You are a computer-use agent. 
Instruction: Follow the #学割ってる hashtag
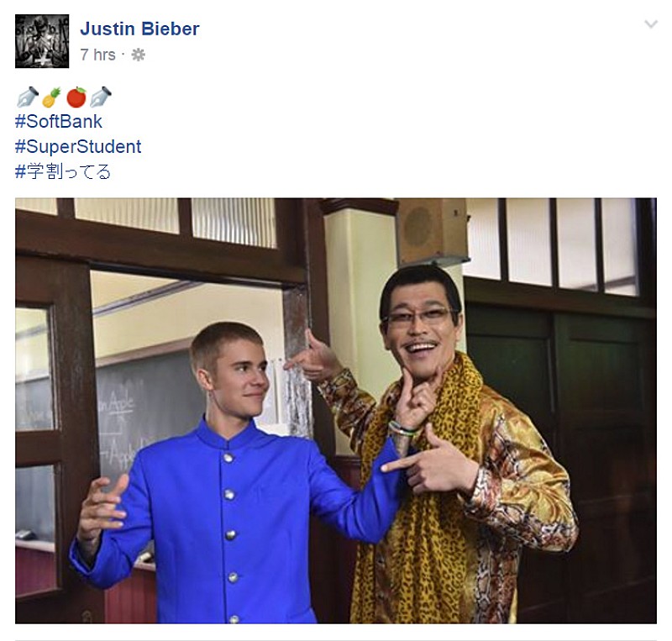click(x=63, y=171)
